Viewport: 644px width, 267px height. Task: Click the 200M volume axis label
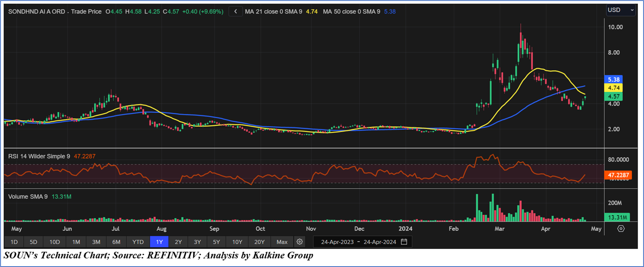pos(615,203)
